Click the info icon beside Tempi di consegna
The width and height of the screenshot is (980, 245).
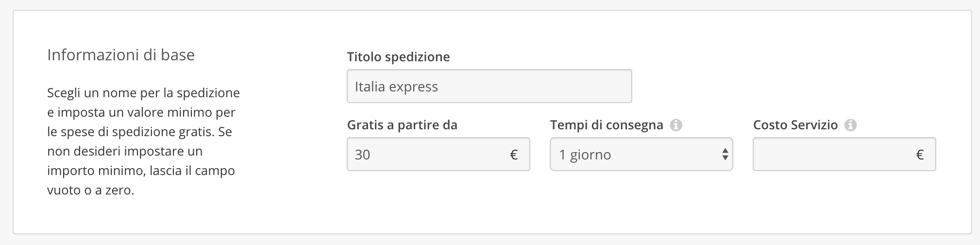coord(676,125)
